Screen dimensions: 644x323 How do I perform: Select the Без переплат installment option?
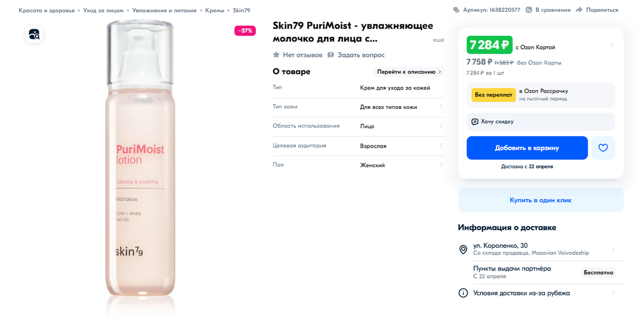click(493, 94)
